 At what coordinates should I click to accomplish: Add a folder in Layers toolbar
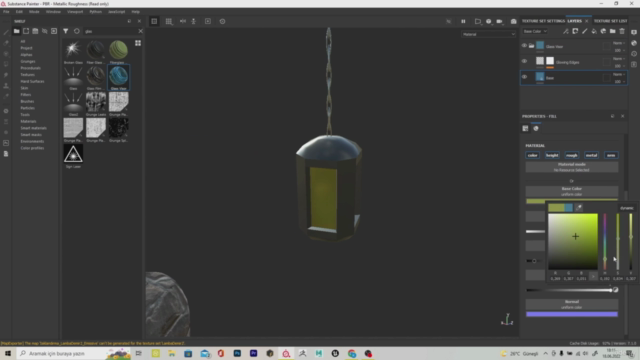click(613, 31)
